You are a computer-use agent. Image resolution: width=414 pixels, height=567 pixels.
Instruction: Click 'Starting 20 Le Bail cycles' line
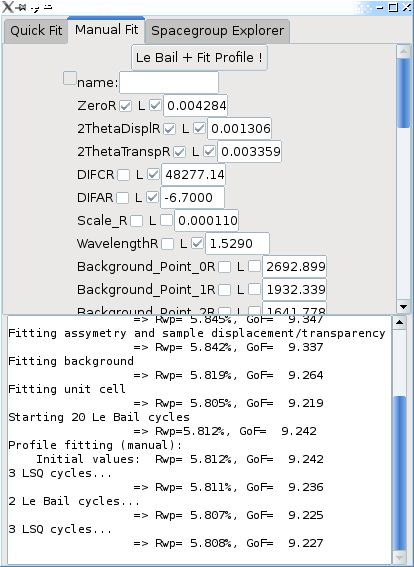pyautogui.click(x=99, y=417)
